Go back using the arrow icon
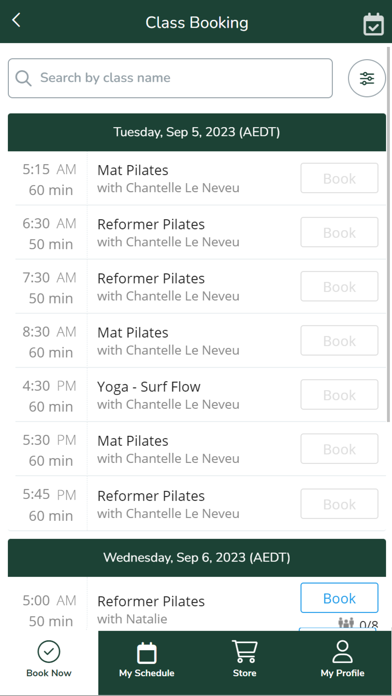The image size is (392, 696). (16, 20)
